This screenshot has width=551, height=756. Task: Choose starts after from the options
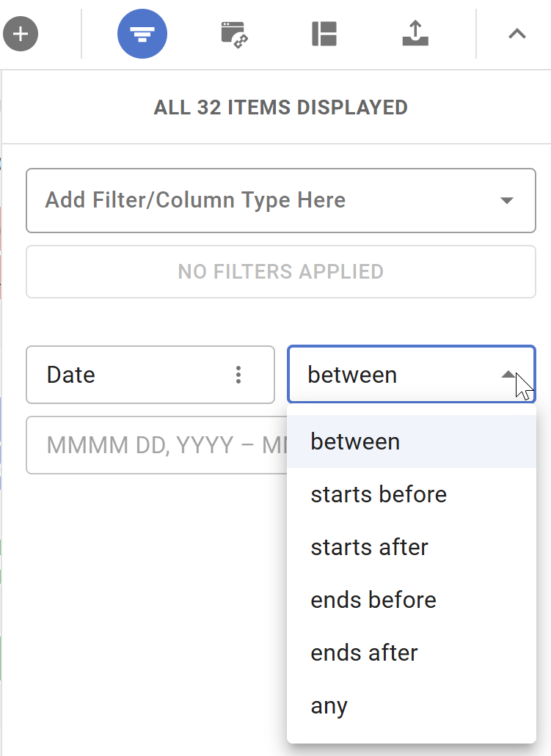click(369, 547)
